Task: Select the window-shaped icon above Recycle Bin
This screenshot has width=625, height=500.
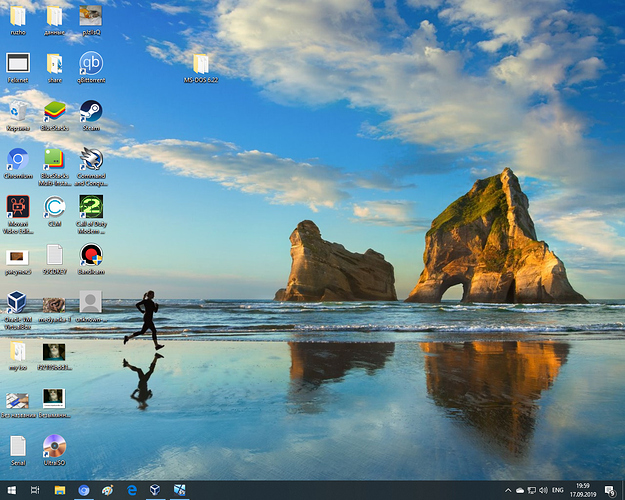Action: (18, 67)
